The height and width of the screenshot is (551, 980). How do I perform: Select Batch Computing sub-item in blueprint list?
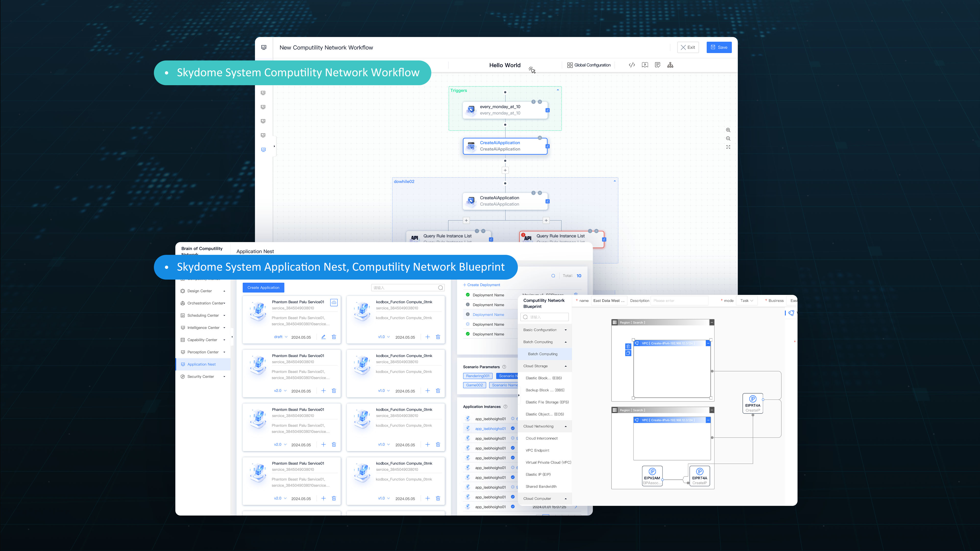tap(543, 354)
